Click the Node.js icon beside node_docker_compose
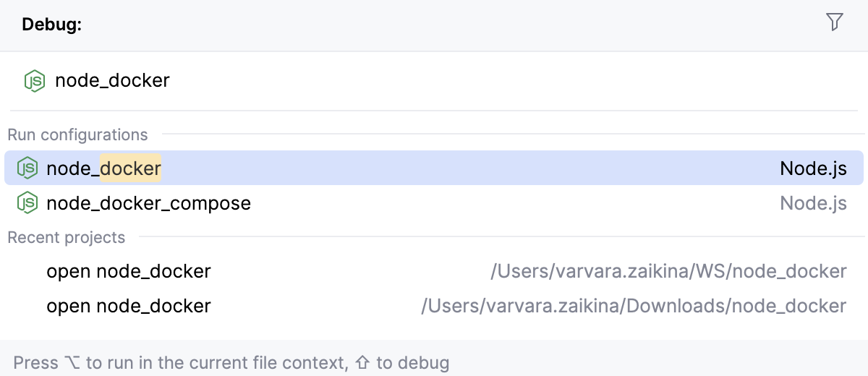The image size is (868, 376). click(27, 203)
